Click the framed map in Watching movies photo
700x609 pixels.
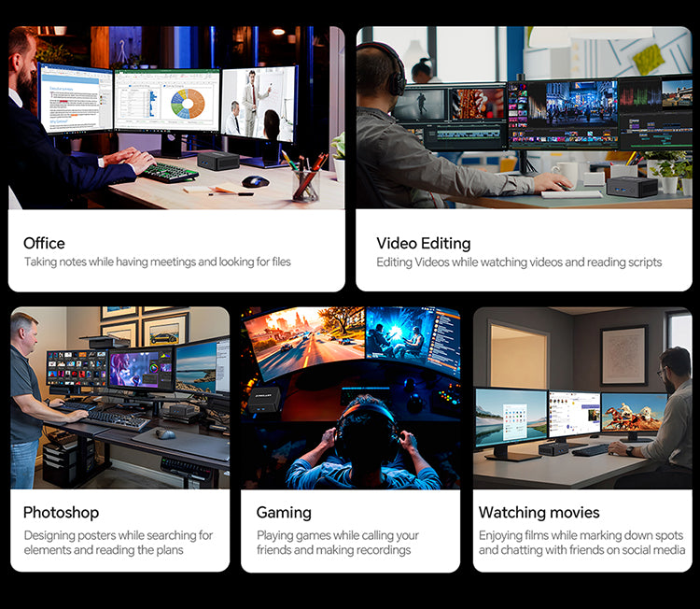tap(623, 355)
